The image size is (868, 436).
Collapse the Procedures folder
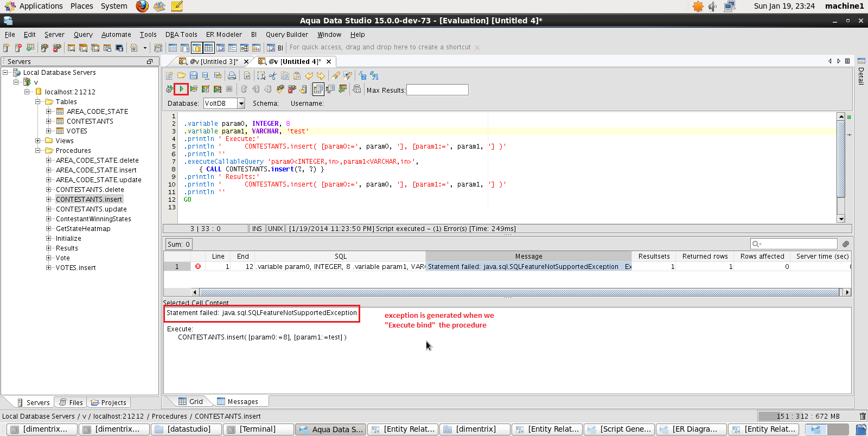[38, 151]
